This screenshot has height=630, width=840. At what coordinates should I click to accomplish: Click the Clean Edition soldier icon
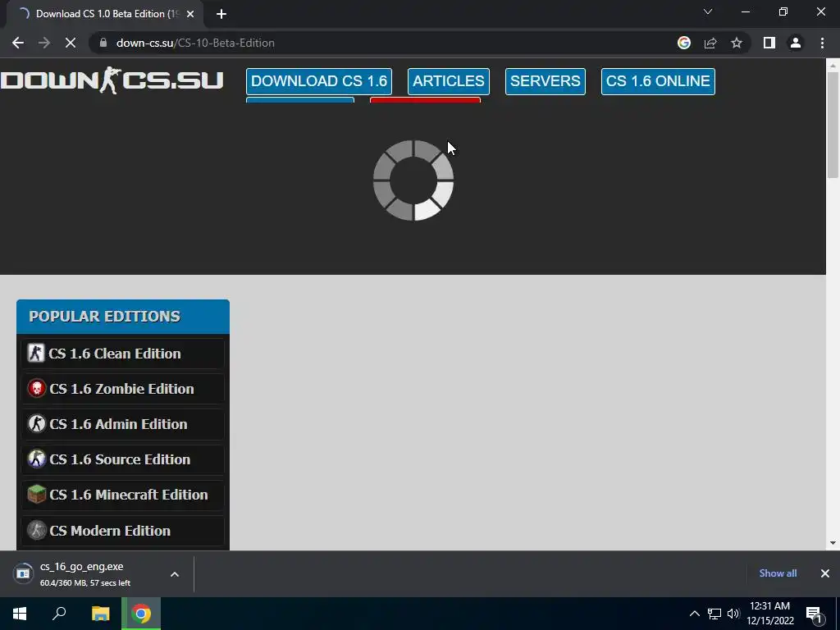pyautogui.click(x=36, y=354)
